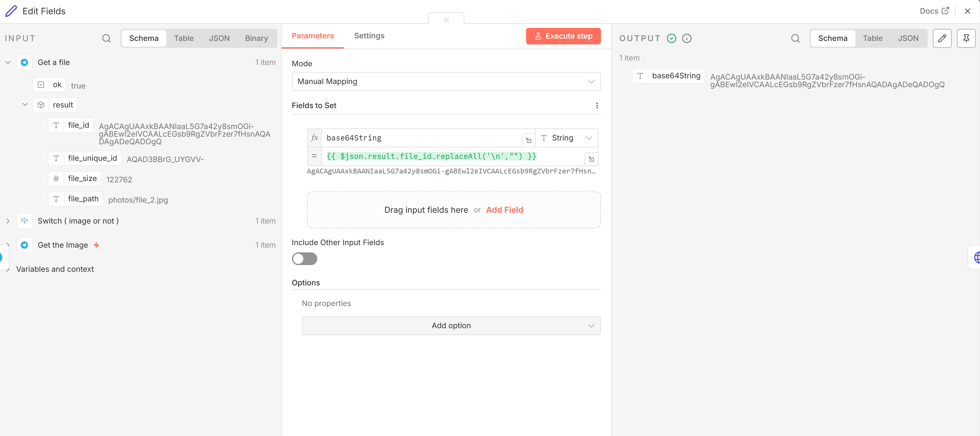Expand Switch ( image or not ) node

click(8, 221)
